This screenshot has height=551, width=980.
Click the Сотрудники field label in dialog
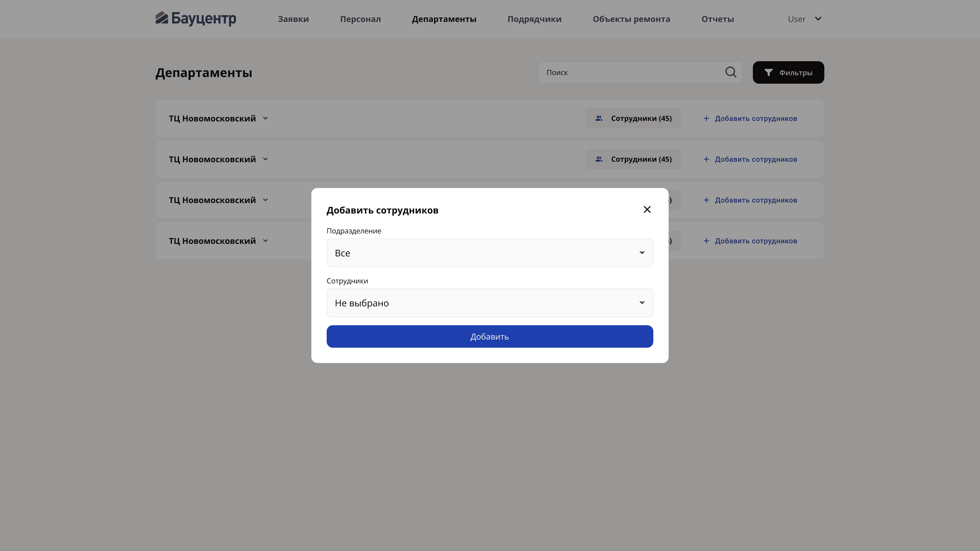click(x=347, y=281)
